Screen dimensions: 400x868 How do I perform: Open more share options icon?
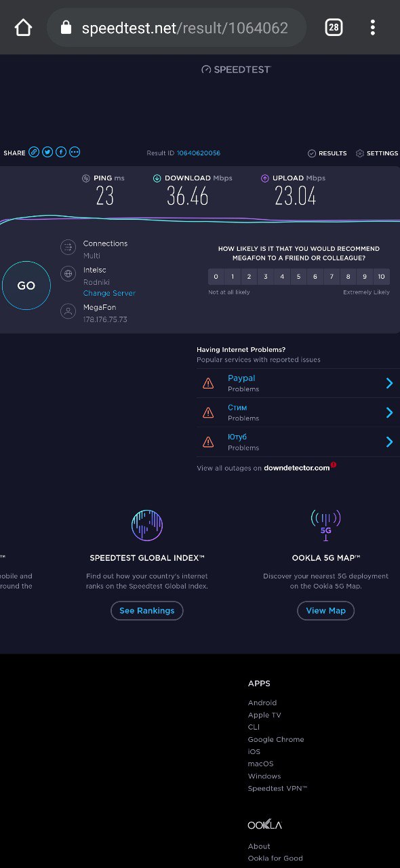75,152
